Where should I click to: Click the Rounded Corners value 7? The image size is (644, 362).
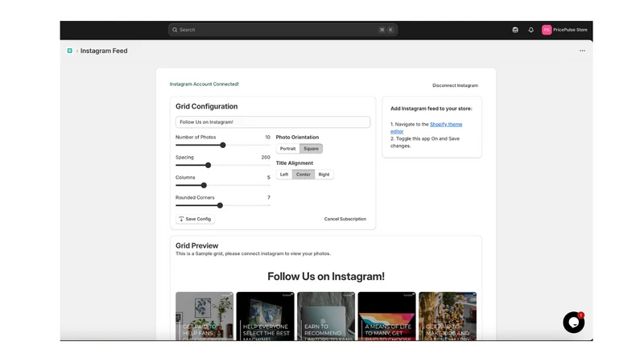269,197
